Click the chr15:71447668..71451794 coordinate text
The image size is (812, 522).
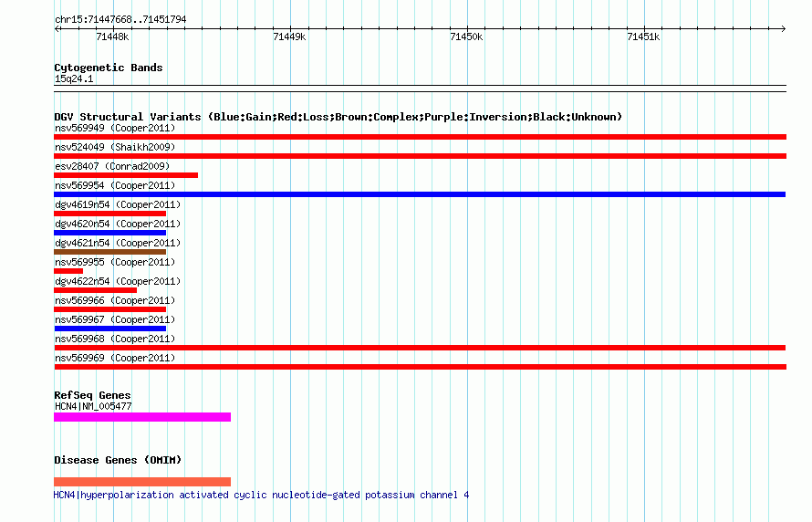[120, 20]
